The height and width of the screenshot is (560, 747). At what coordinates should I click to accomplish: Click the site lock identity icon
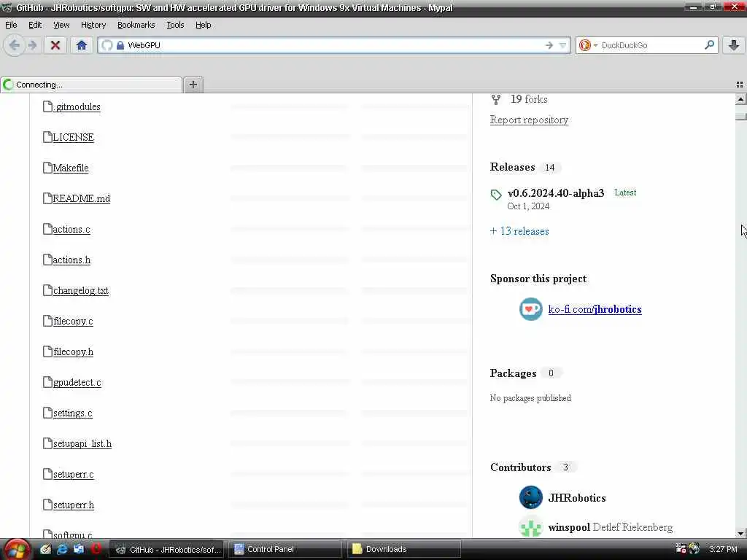(x=120, y=45)
